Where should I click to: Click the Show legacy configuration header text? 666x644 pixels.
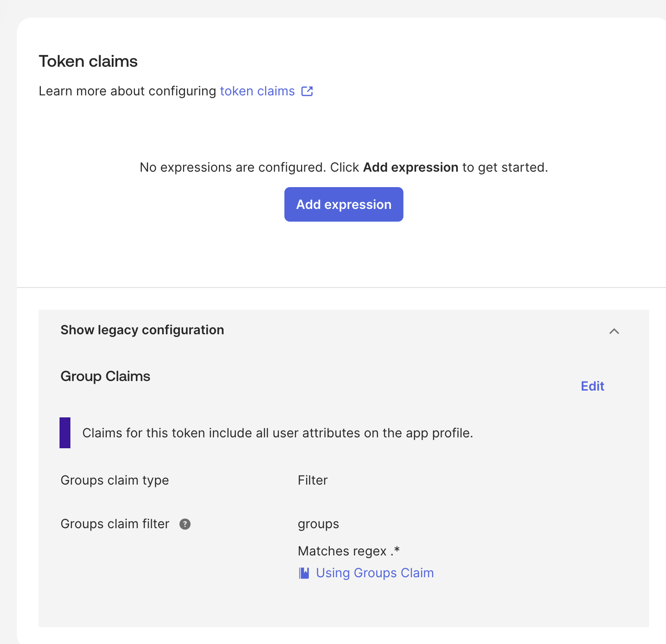click(142, 330)
